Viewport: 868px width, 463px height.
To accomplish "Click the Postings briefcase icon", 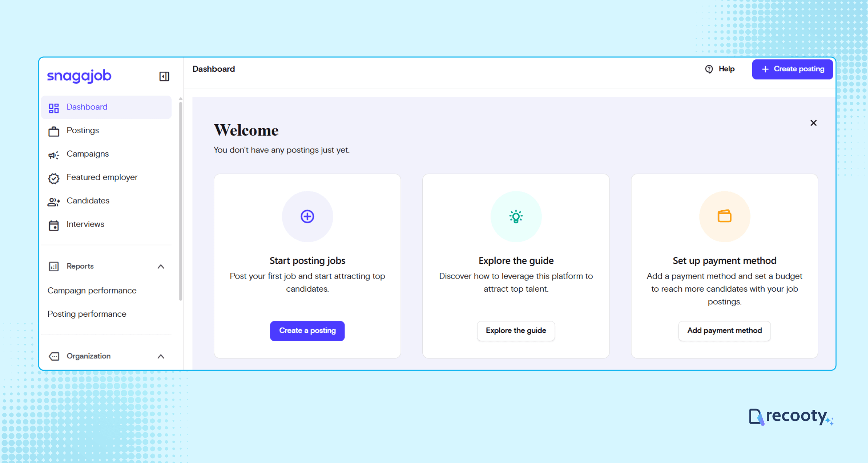I will click(x=54, y=131).
